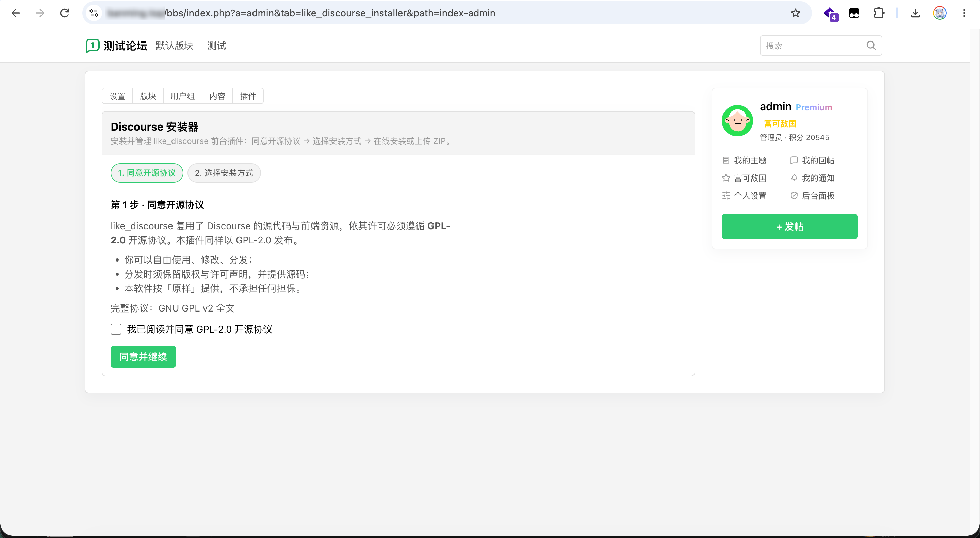
Task: Click the 测试论坛 site title
Action: click(x=125, y=46)
